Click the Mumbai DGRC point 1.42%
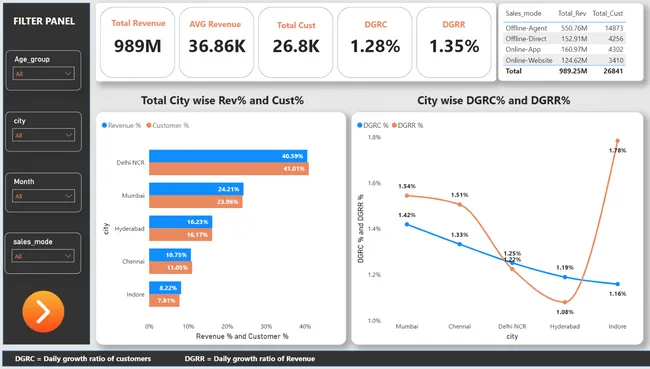Screen dimensions: 650x369 tap(407, 224)
